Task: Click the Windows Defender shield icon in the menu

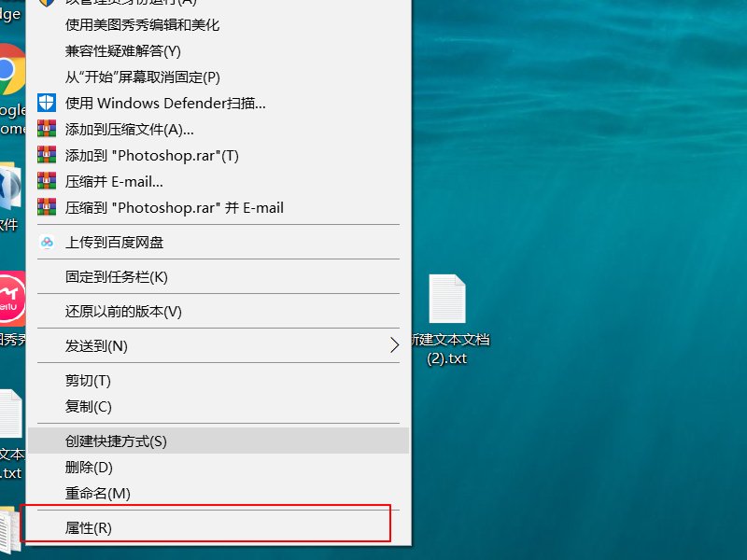Action: (x=46, y=103)
